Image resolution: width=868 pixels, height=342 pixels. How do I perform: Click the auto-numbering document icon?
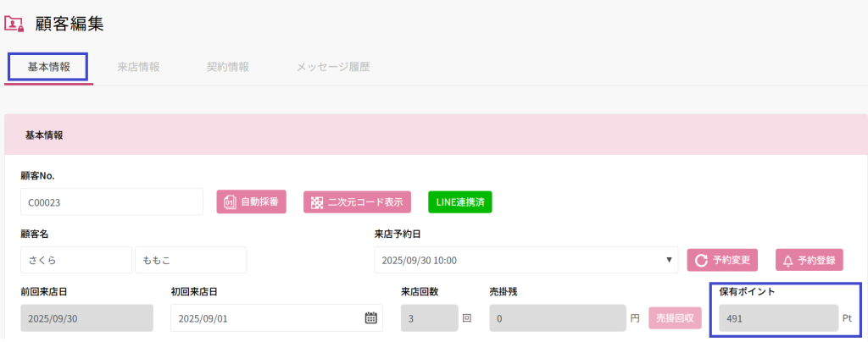pyautogui.click(x=230, y=202)
